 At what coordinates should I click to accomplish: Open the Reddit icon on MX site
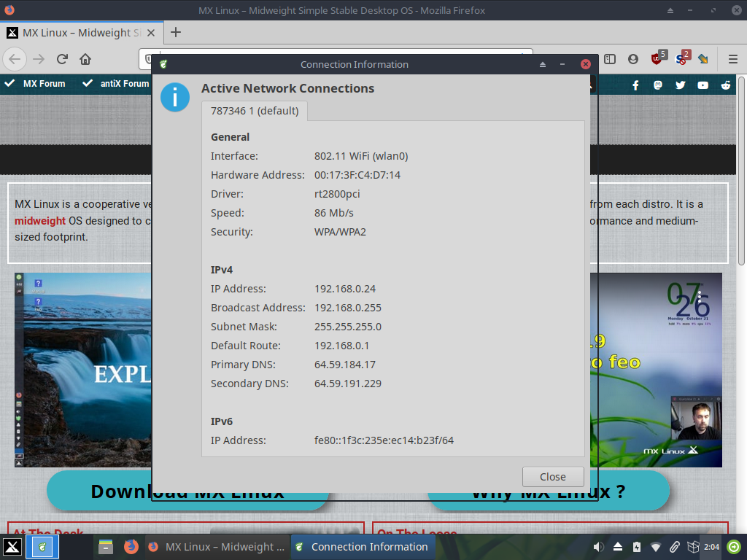point(726,85)
